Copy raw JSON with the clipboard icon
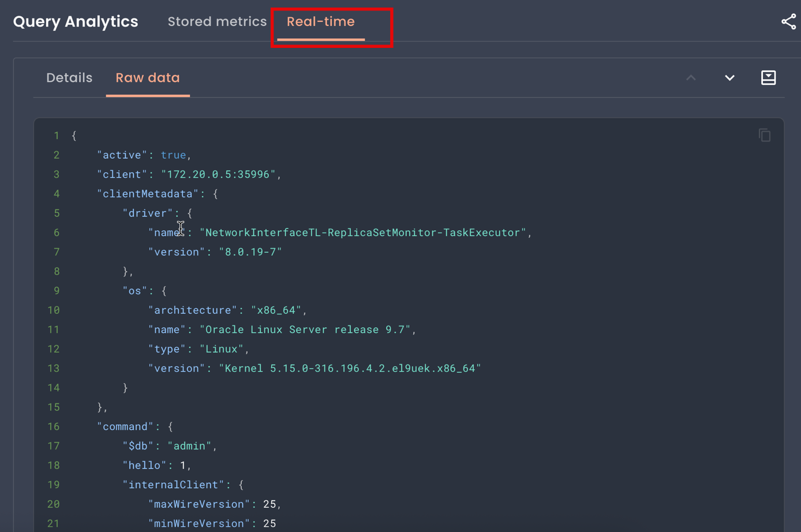 (x=764, y=136)
